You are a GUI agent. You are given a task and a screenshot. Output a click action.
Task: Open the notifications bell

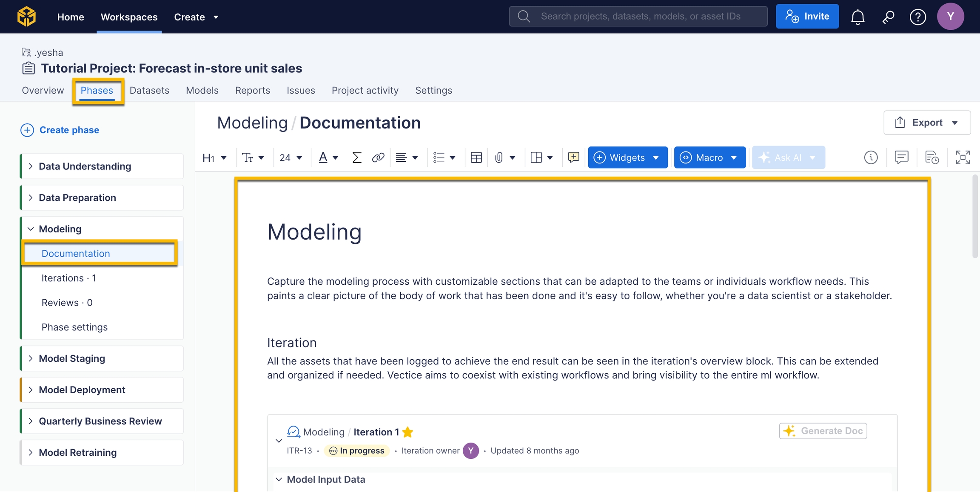[857, 17]
